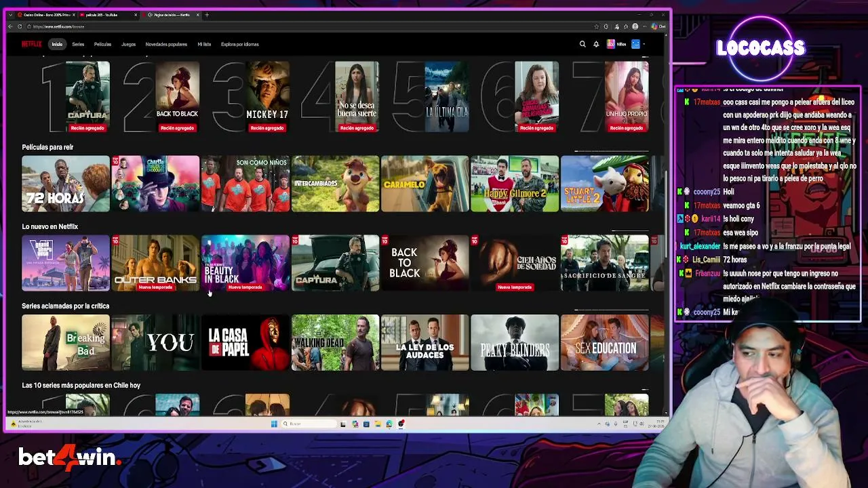Image resolution: width=868 pixels, height=488 pixels.
Task: Switch to the YouTube tab
Action: 108,15
